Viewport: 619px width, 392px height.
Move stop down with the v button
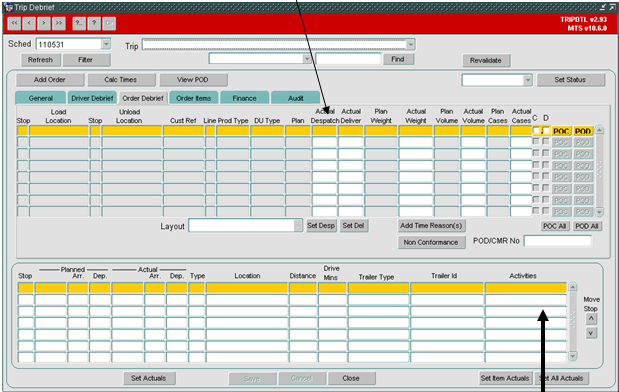point(591,333)
